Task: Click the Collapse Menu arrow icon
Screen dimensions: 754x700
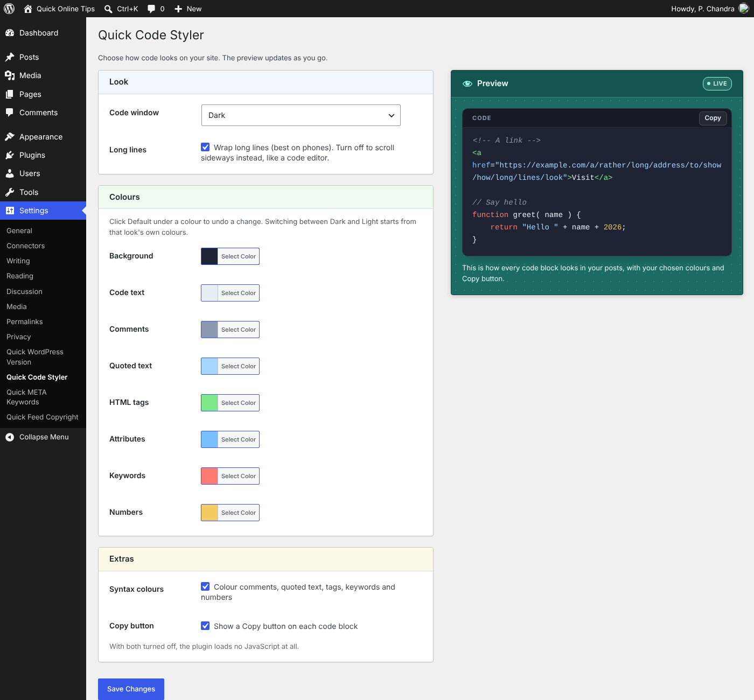Action: tap(10, 437)
